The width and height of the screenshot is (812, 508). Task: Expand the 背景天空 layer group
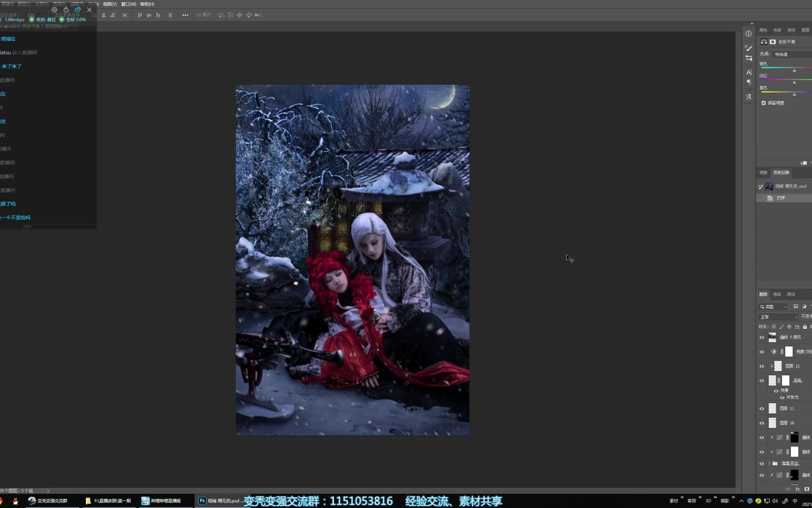[769, 463]
